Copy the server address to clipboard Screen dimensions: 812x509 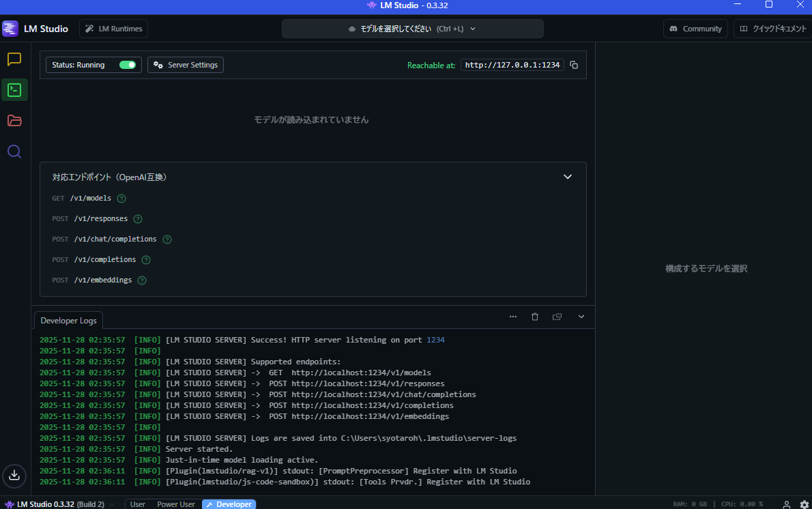pyautogui.click(x=574, y=65)
